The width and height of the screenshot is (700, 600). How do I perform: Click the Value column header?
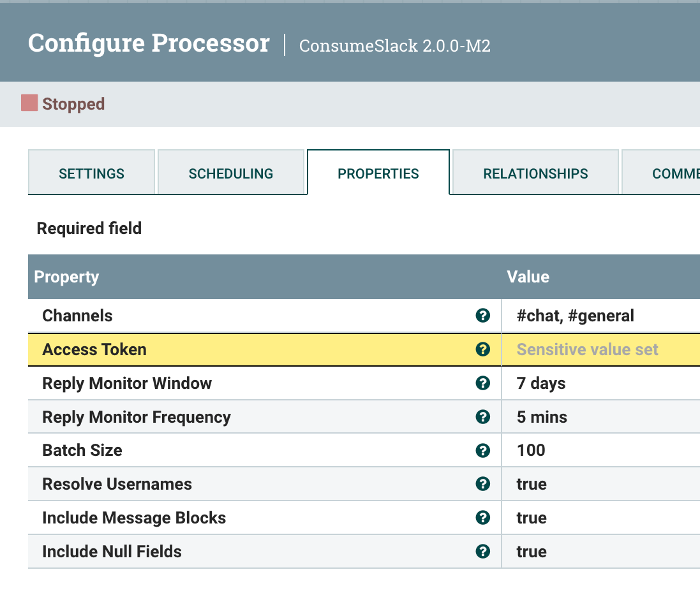coord(601,277)
